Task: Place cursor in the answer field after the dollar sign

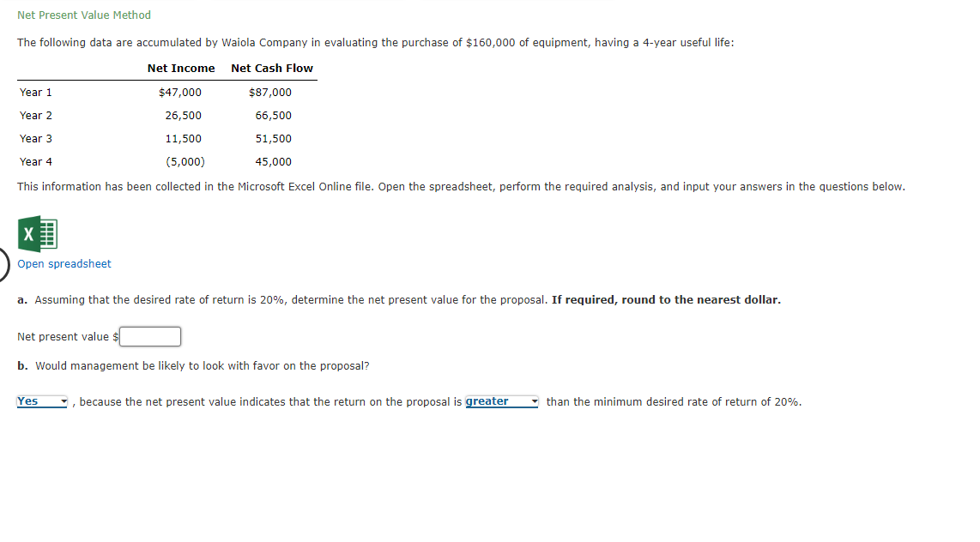Action: coord(149,336)
